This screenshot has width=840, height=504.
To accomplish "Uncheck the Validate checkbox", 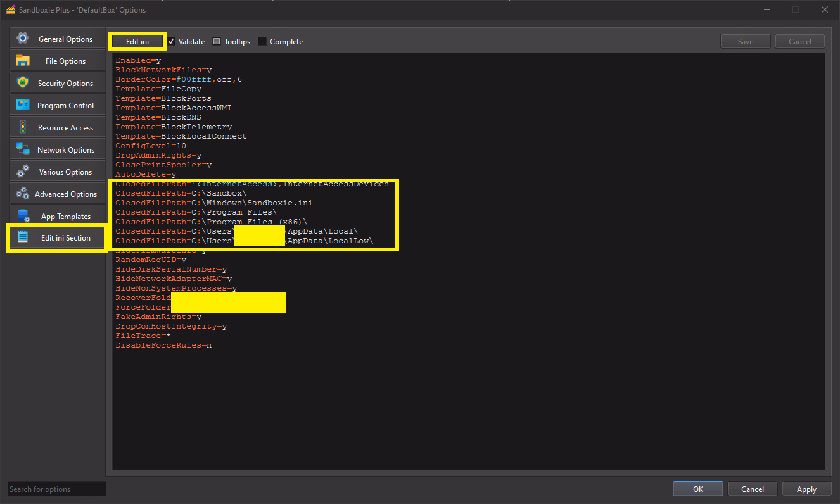I will tap(172, 42).
